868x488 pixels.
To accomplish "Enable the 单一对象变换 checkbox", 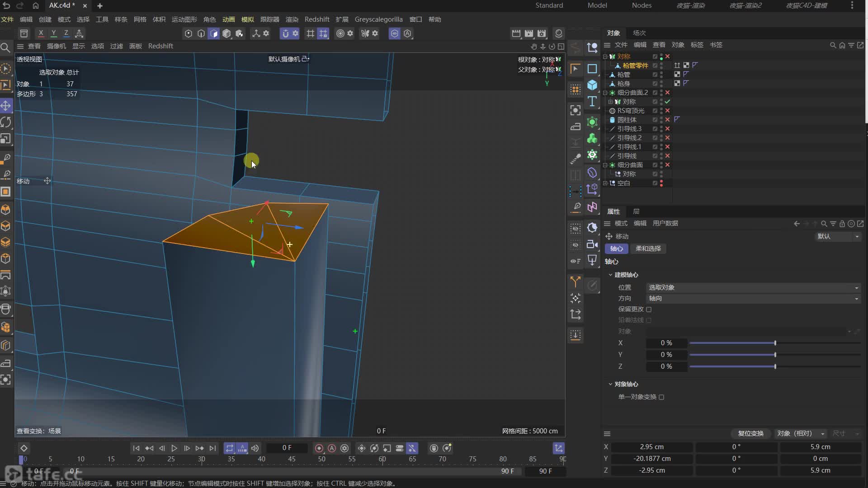I will 661,397.
